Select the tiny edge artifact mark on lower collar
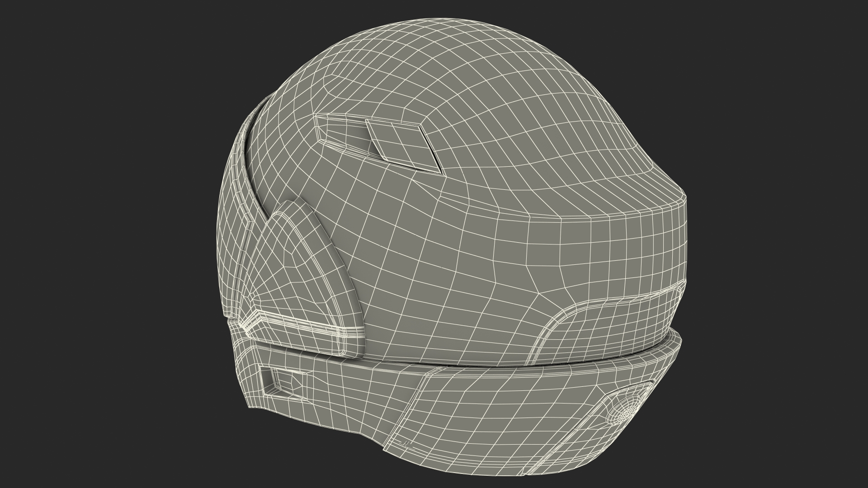Image resolution: width=868 pixels, height=488 pixels. 405,444
